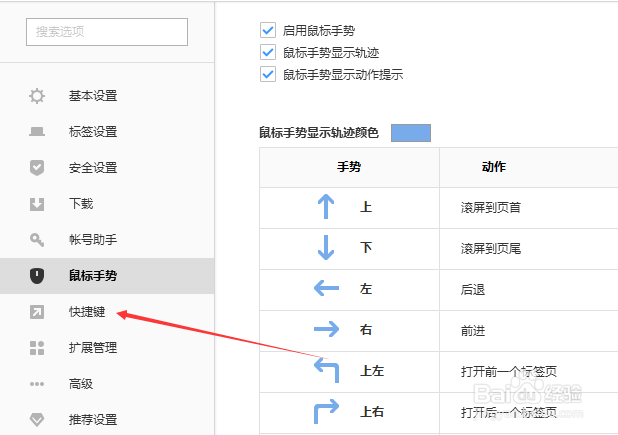Click the 左 gesture label

[x=366, y=289]
